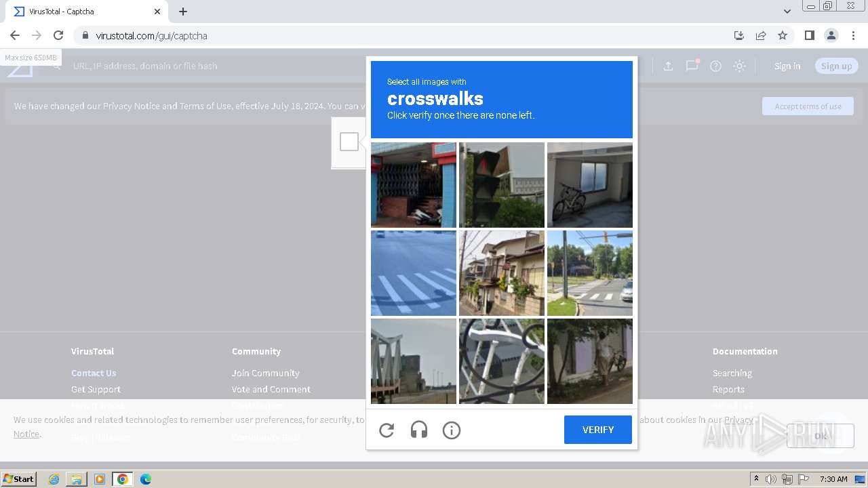Select the traffic light image tile
Viewport: 868px width, 488px height.
point(502,185)
